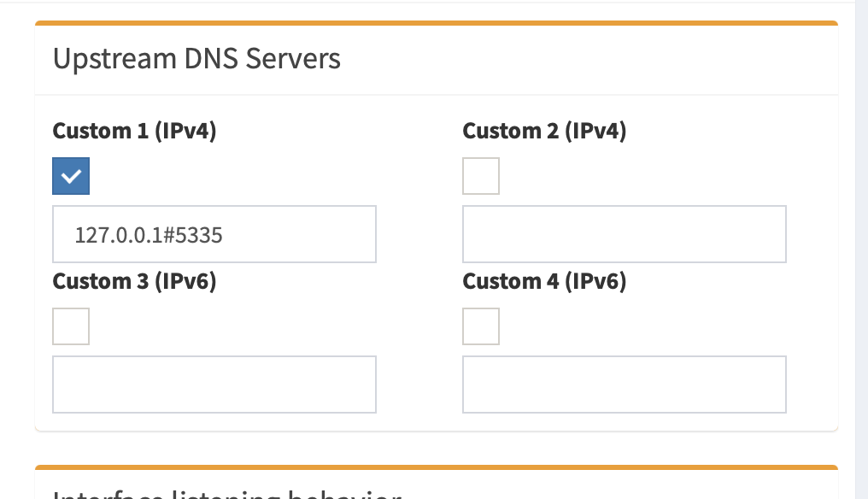Click the Interface listening behavior heading
868x499 pixels.
(226, 494)
